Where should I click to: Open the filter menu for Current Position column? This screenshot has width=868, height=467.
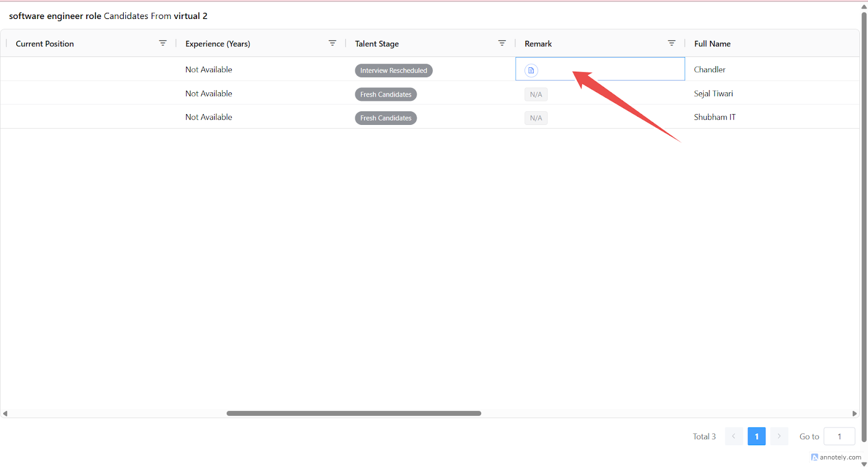[x=163, y=43]
